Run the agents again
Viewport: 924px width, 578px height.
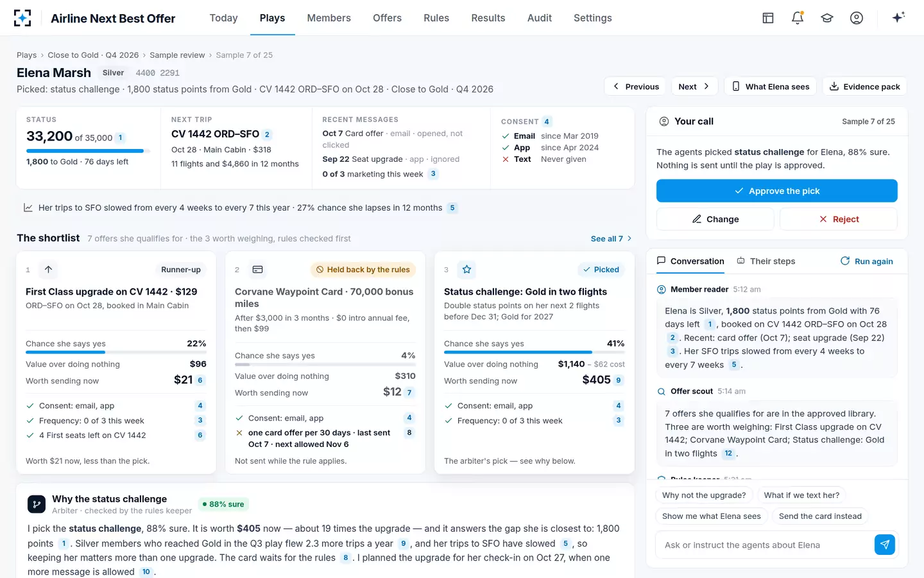click(867, 261)
